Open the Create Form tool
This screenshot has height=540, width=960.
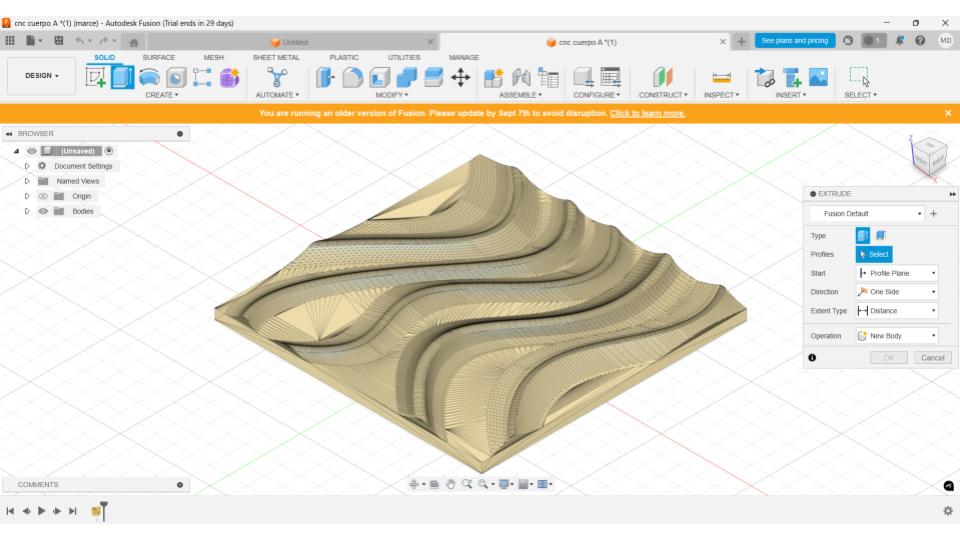[230, 77]
